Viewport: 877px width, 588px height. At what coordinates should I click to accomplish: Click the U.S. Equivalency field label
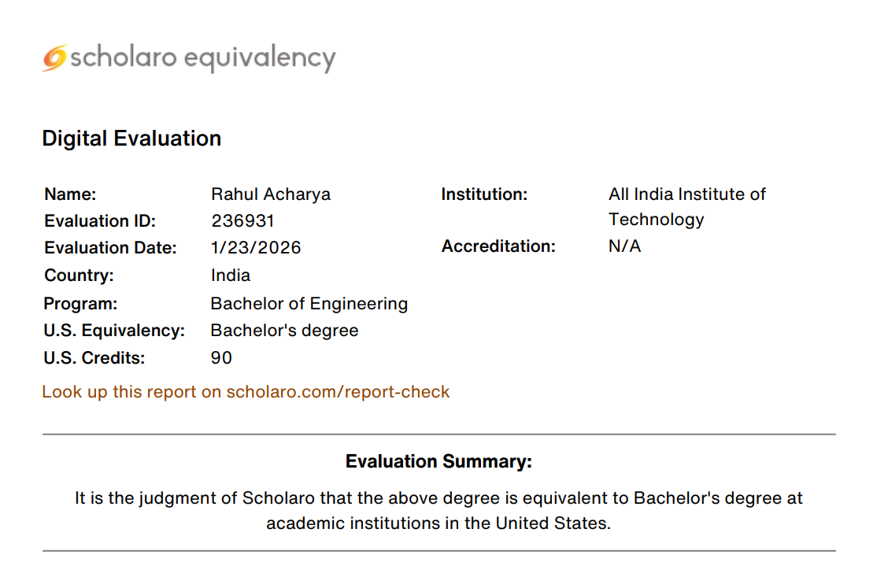click(x=114, y=331)
